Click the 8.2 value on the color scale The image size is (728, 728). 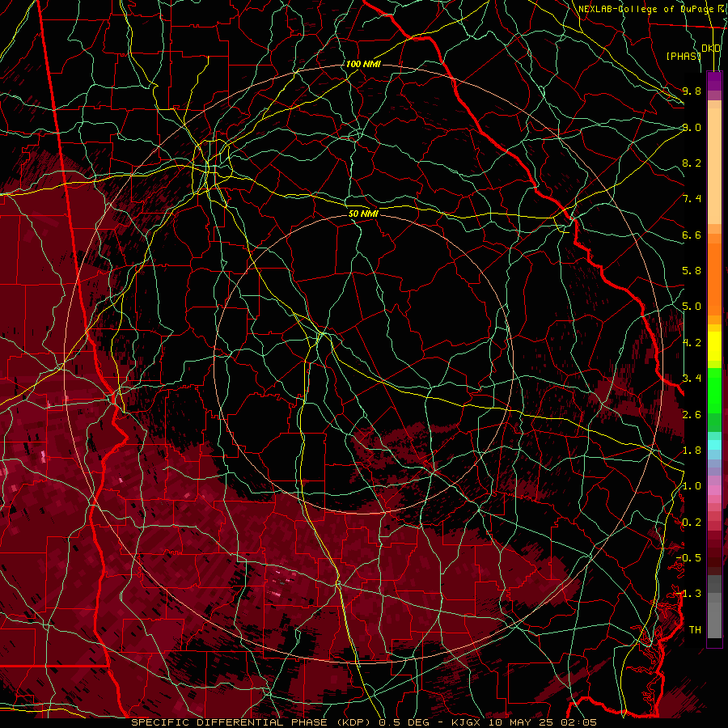[x=692, y=163]
